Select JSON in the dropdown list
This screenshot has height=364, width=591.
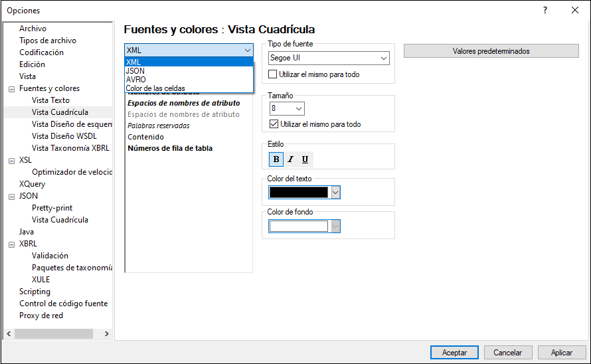tap(189, 71)
